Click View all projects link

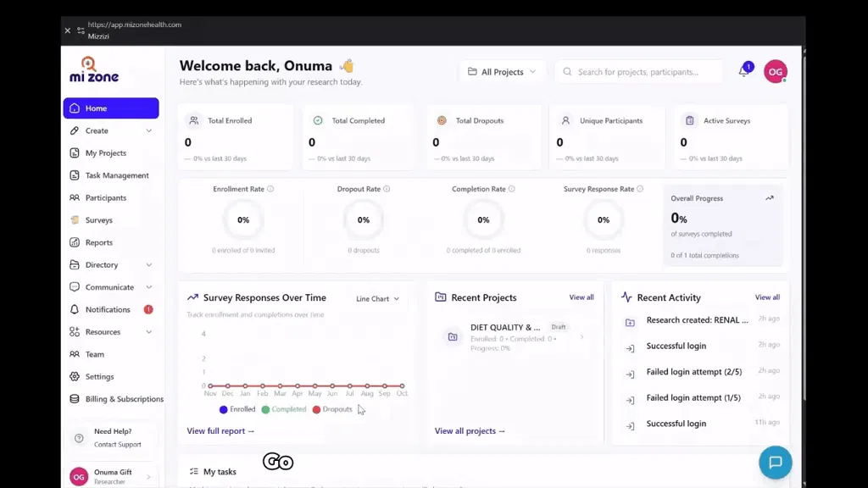coord(470,431)
